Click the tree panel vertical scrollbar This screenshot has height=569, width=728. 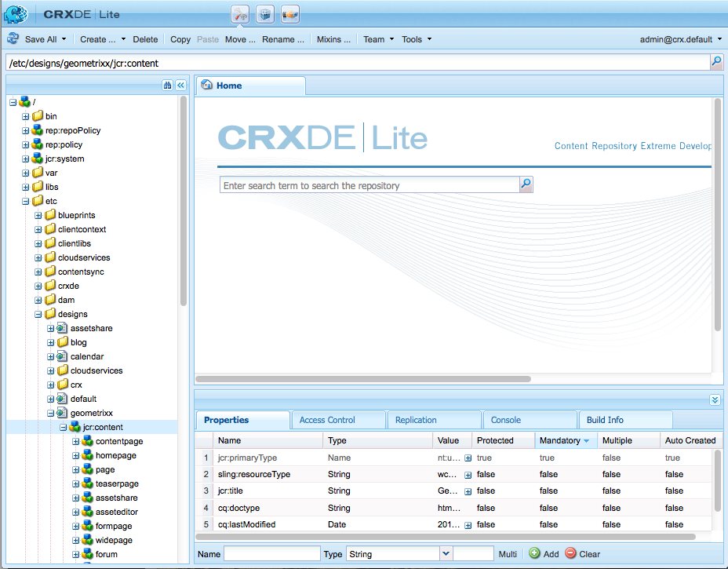point(184,201)
